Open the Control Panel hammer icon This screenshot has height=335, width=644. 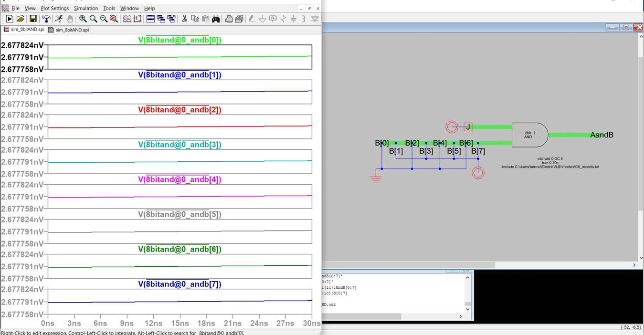point(46,19)
